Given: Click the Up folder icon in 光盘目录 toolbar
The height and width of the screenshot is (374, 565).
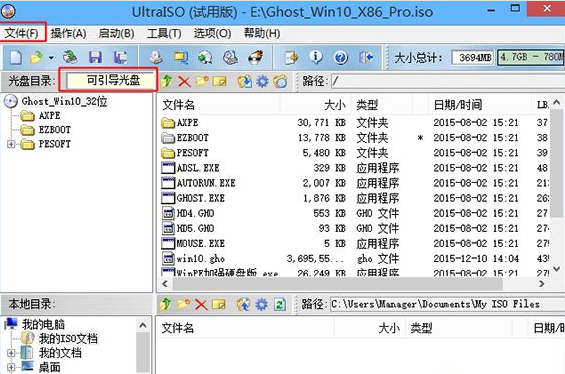Looking at the screenshot, I should pyautogui.click(x=167, y=81).
